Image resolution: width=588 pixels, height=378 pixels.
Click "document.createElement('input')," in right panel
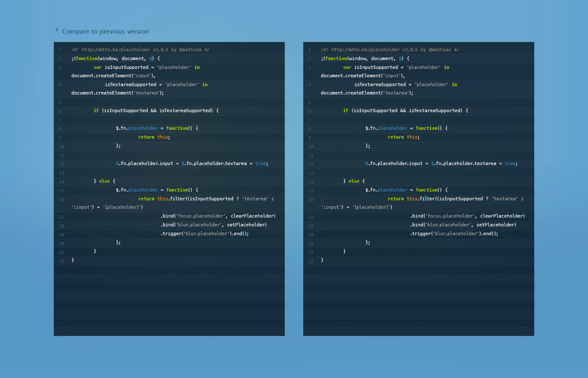coord(363,76)
